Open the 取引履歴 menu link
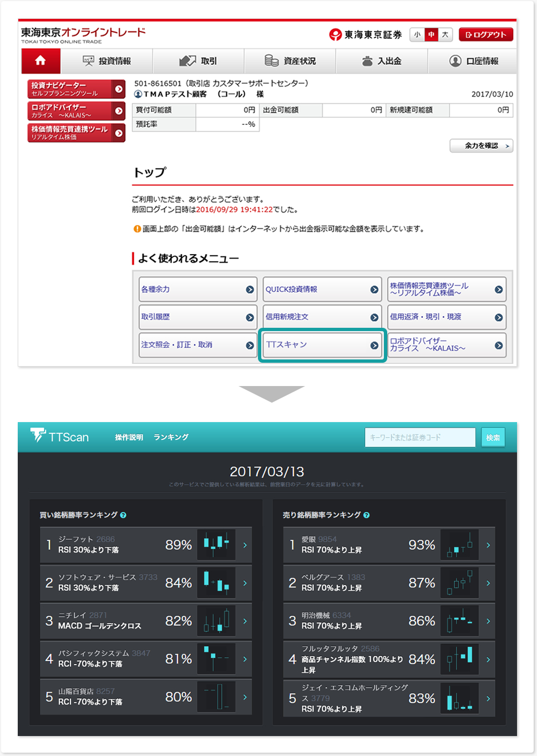 [x=197, y=317]
